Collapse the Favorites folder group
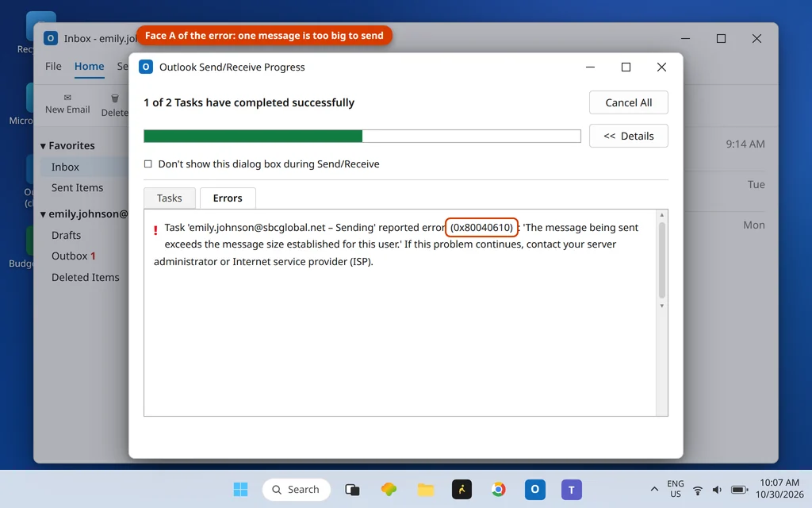This screenshot has height=508, width=812. pos(43,146)
